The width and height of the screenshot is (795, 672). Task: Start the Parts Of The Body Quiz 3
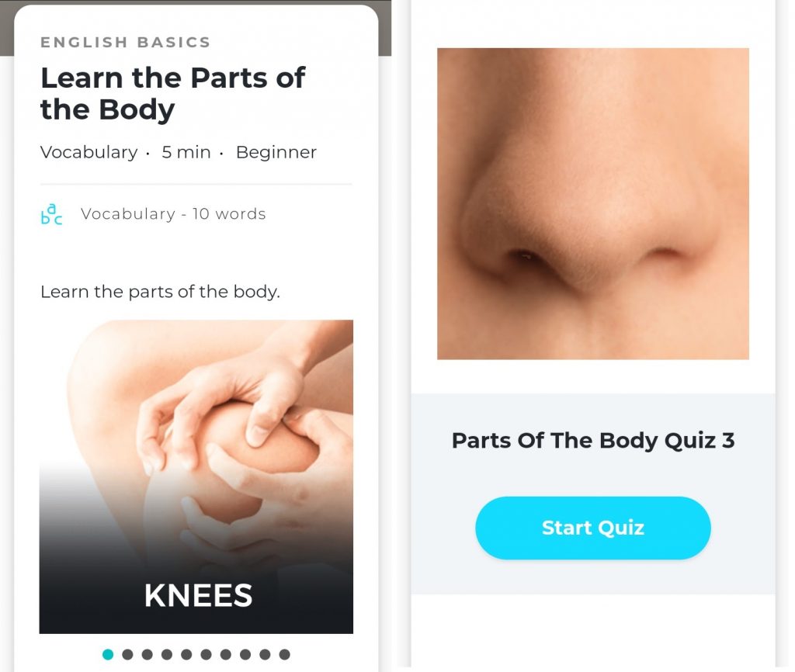(x=592, y=528)
